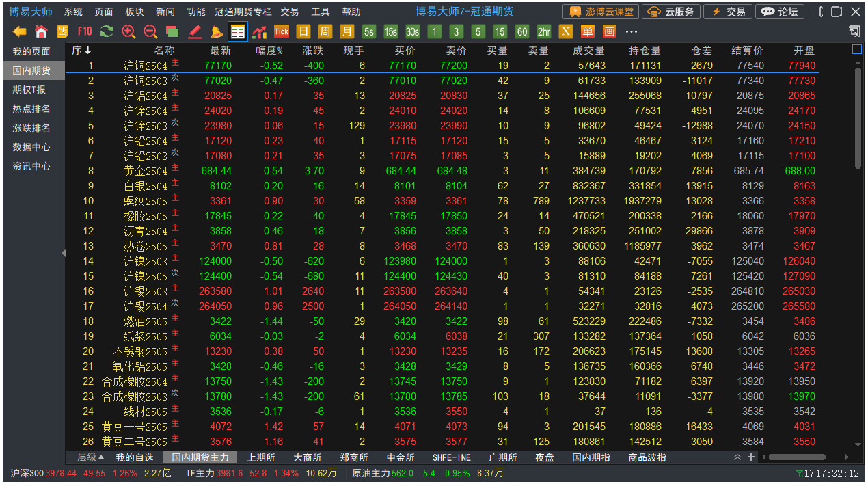Switch to 夜盘 bottom tab
Image resolution: width=868 pixels, height=484 pixels.
pos(545,457)
